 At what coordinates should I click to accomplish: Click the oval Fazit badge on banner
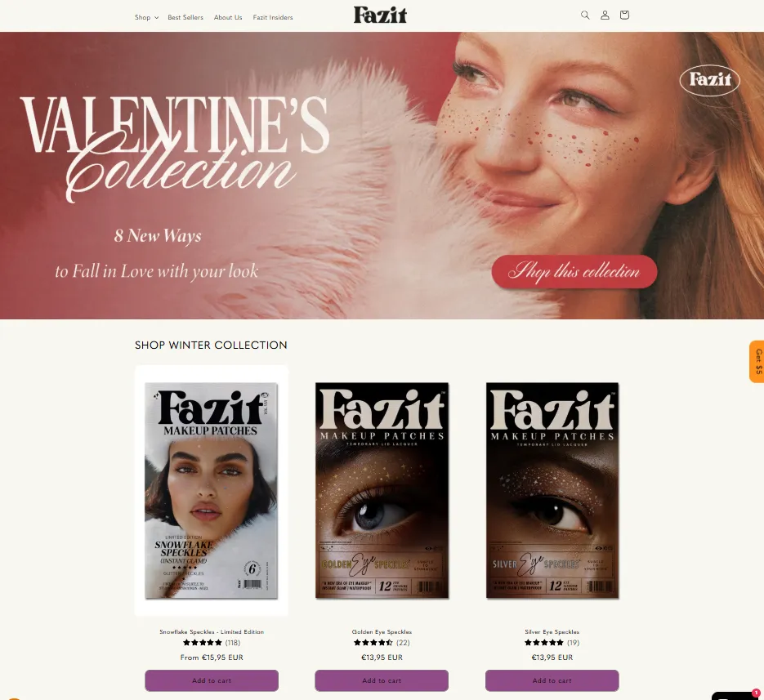pyautogui.click(x=709, y=80)
